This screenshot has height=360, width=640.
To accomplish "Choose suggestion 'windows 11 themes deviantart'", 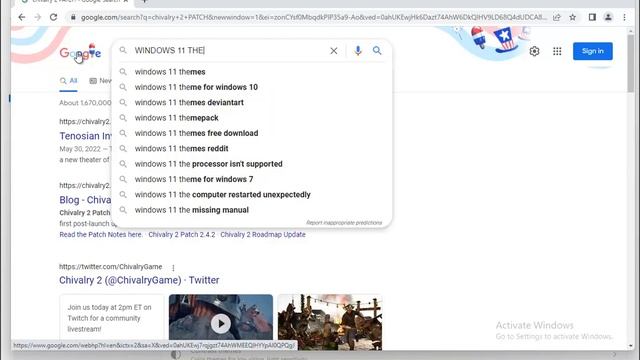I will pyautogui.click(x=252, y=102).
